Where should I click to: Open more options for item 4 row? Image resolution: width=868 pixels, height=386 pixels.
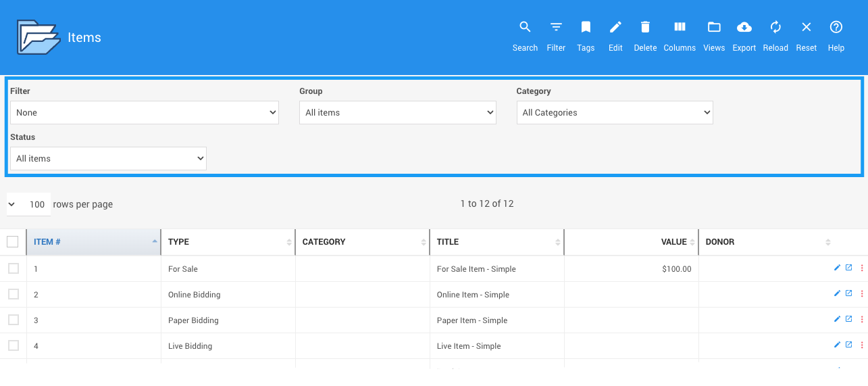(x=862, y=345)
